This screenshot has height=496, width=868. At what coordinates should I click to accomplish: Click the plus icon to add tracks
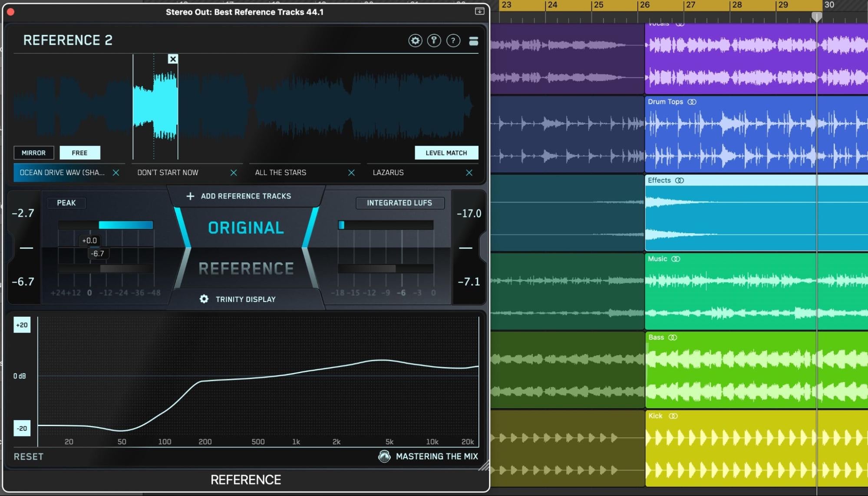190,196
